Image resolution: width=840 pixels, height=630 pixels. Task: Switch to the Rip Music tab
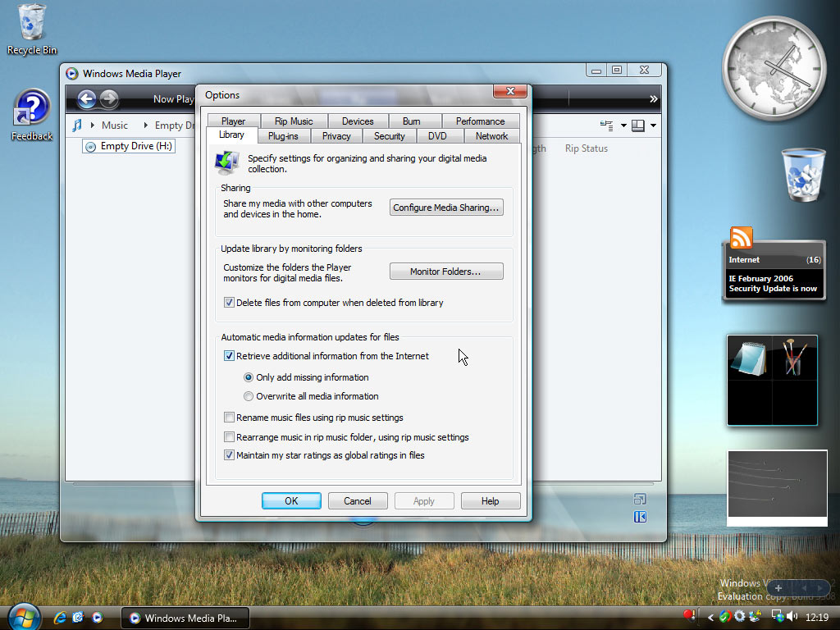click(294, 121)
